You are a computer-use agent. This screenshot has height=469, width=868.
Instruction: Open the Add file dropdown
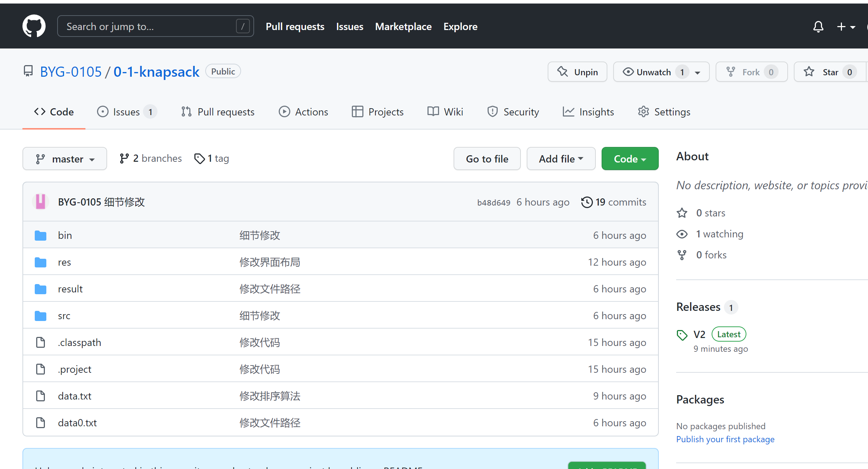click(561, 159)
